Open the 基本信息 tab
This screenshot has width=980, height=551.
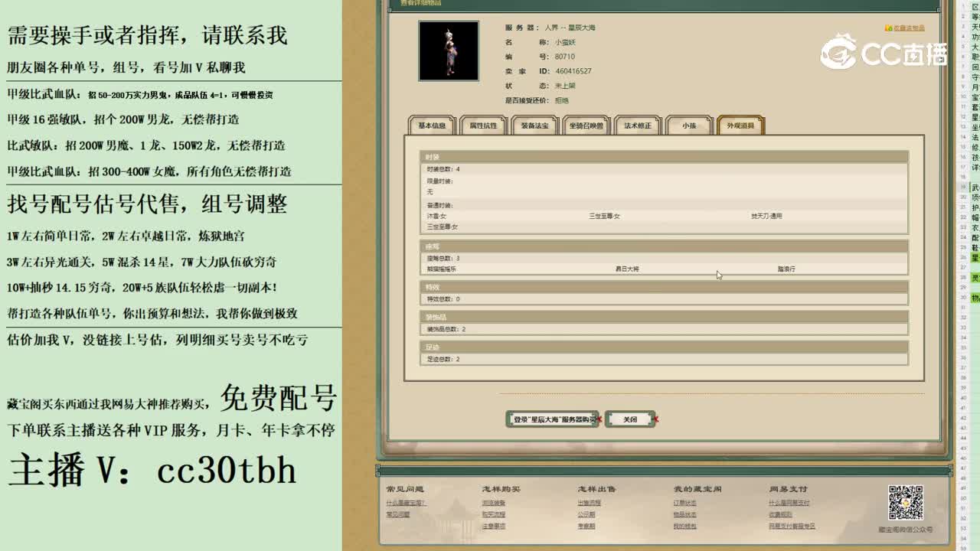point(431,126)
